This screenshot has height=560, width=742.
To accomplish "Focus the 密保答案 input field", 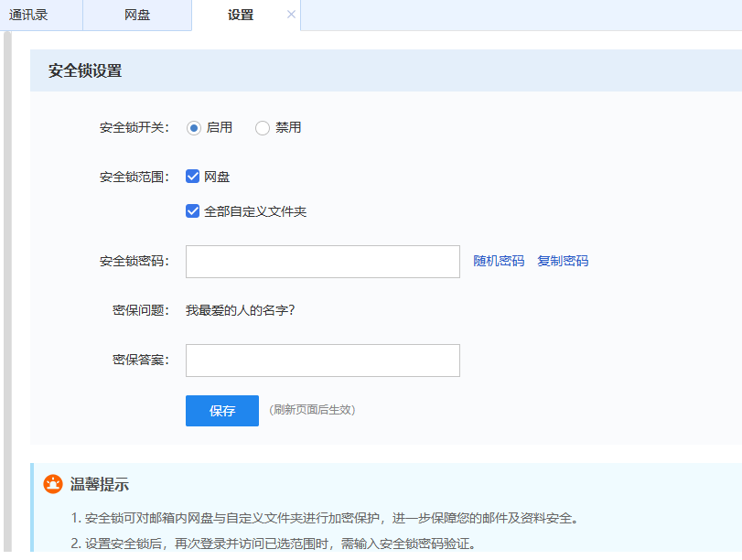I will pyautogui.click(x=323, y=361).
